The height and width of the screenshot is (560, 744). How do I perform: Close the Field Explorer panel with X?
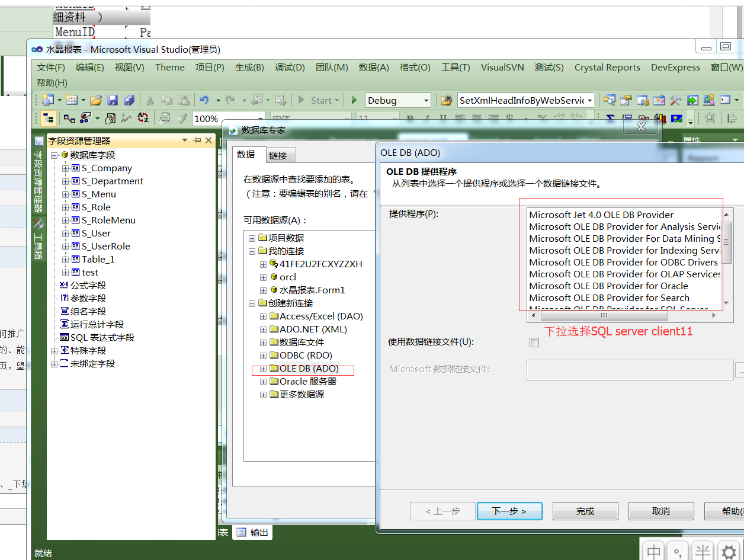tap(209, 140)
